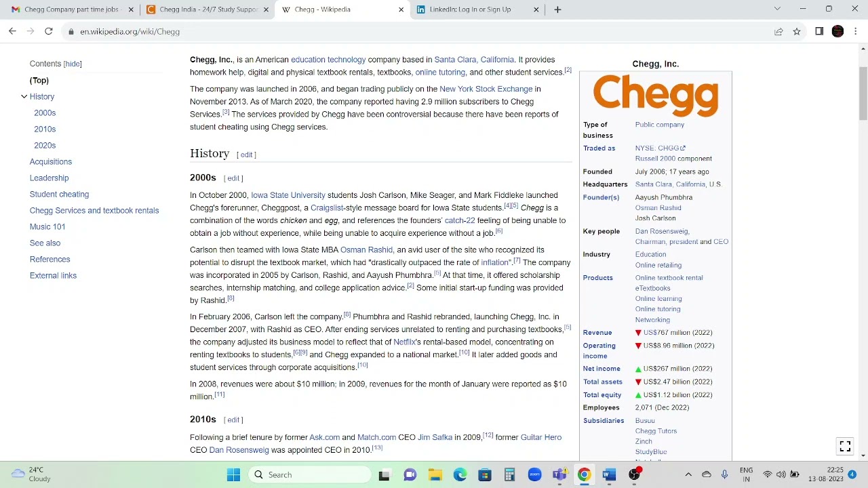The width and height of the screenshot is (868, 488).
Task: Go to Leadership in contents
Action: coord(49,178)
